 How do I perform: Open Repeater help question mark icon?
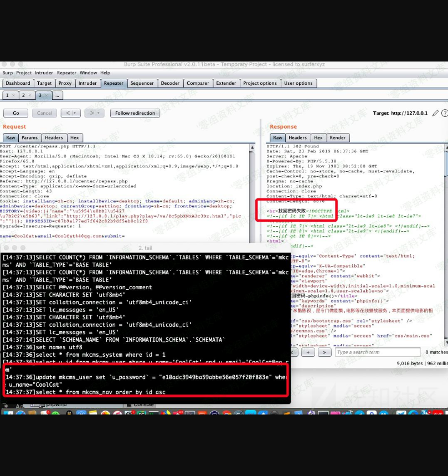[x=444, y=113]
